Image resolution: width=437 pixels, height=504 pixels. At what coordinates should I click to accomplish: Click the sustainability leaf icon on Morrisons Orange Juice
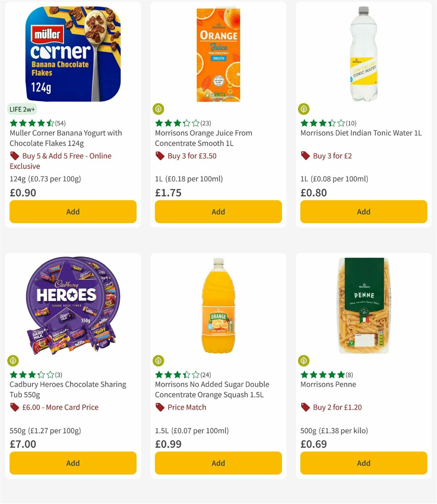point(159,108)
